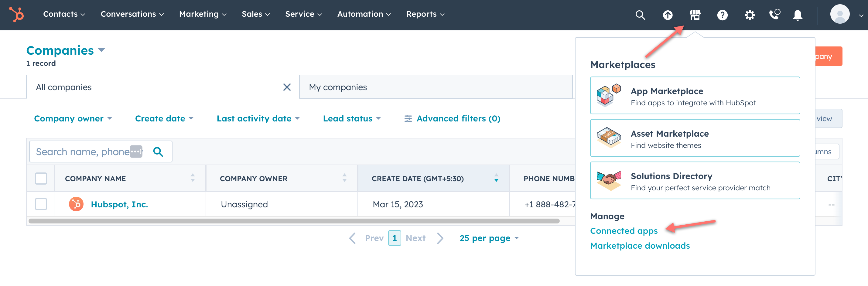Open the help question mark icon

(x=722, y=15)
